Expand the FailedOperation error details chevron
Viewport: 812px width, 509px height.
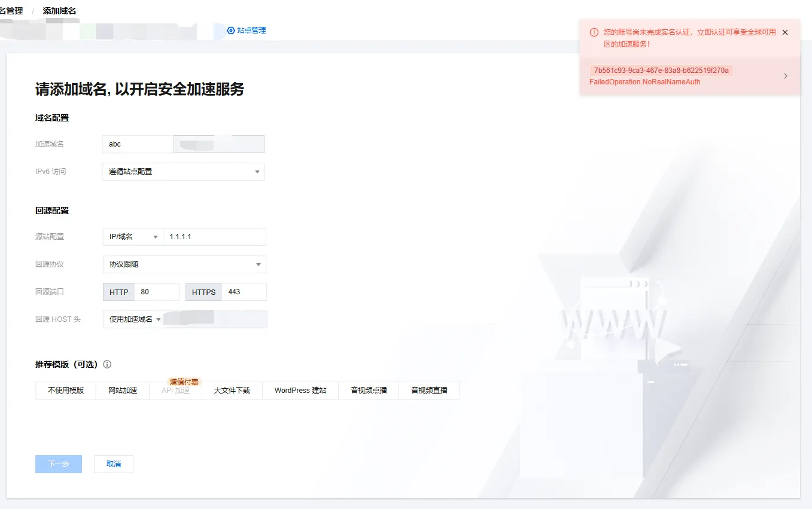point(785,76)
